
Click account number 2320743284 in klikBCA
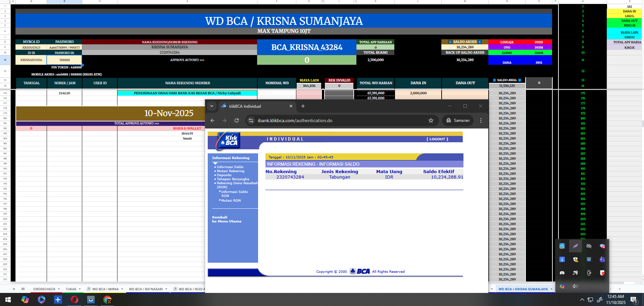(x=290, y=177)
